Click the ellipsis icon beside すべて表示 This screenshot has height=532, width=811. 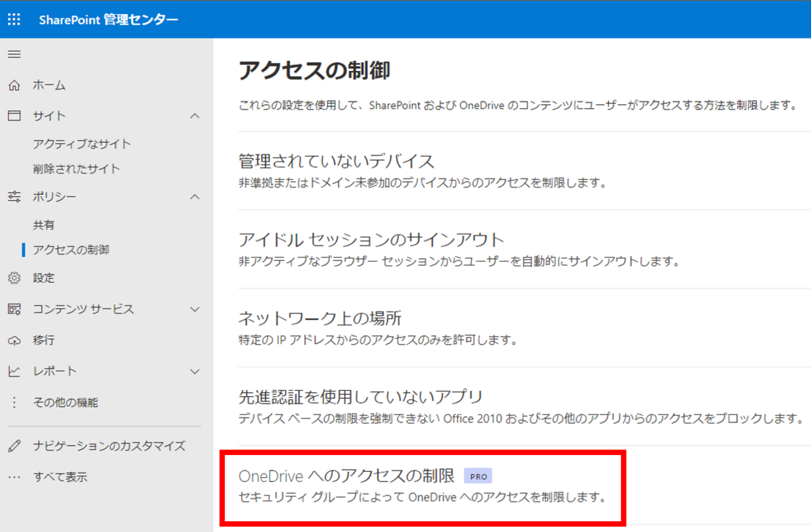[14, 477]
